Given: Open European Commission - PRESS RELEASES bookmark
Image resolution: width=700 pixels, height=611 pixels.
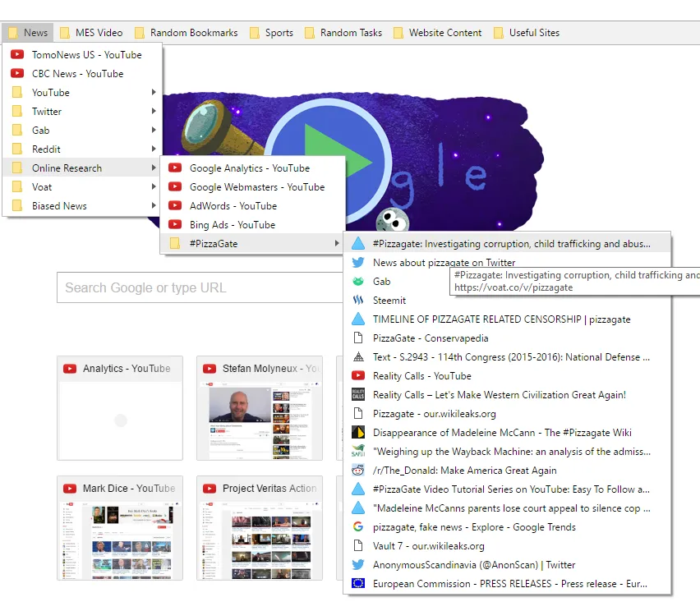Looking at the screenshot, I should click(x=507, y=583).
